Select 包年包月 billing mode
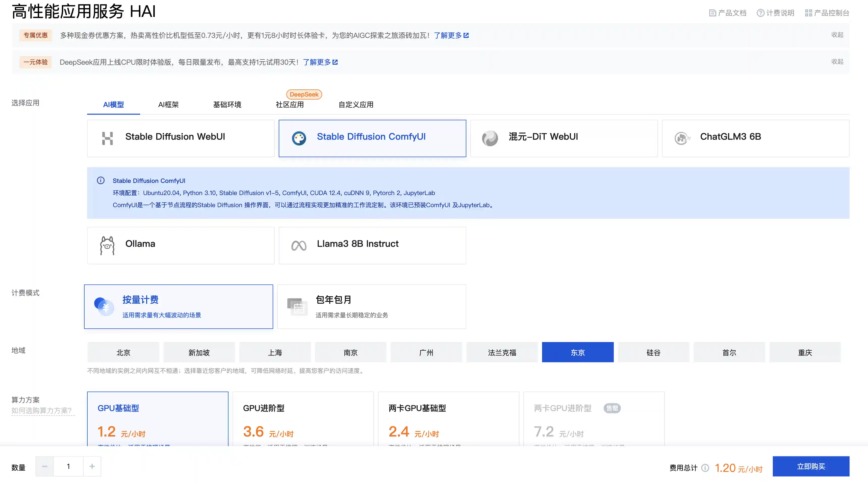The width and height of the screenshot is (868, 482). tap(371, 306)
